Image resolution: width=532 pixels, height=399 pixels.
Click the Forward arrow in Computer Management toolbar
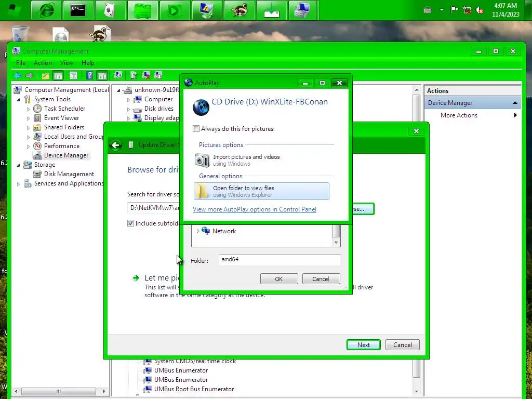(30, 75)
